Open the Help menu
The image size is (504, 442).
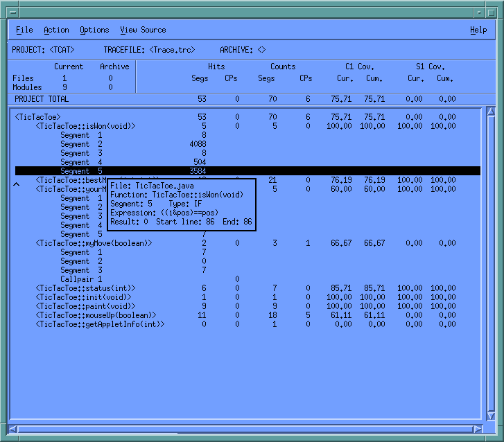click(x=478, y=30)
